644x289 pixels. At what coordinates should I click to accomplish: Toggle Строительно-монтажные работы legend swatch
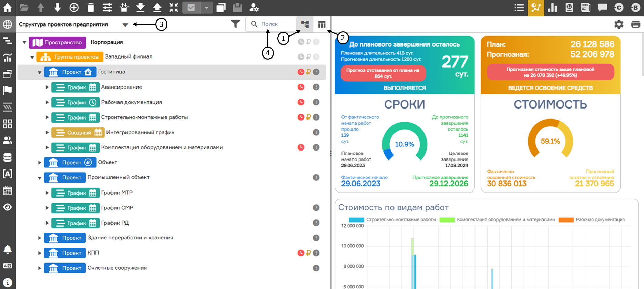357,220
